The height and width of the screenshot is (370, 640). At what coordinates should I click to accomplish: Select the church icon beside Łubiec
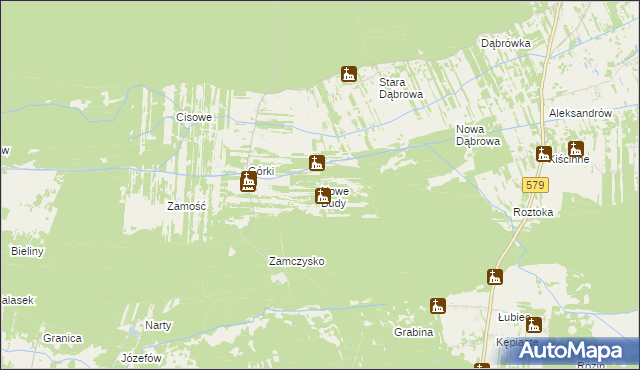coord(534,325)
